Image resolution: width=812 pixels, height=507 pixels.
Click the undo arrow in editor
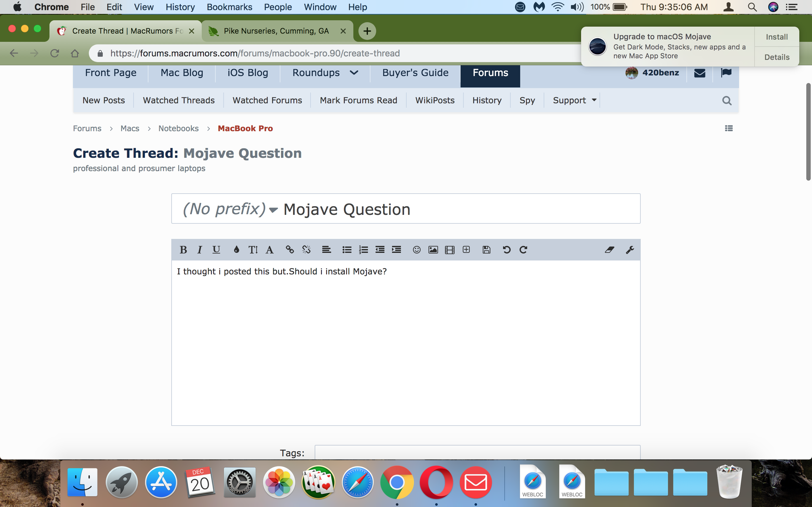click(x=506, y=250)
